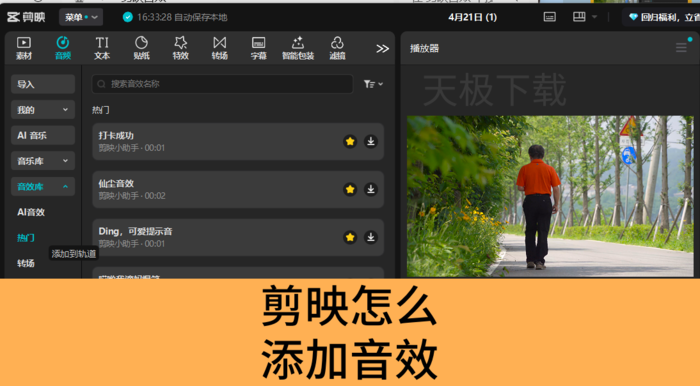Select the Ding，可爱提示音 sound effect title
Viewport: 700px width, 386px height.
click(x=135, y=231)
